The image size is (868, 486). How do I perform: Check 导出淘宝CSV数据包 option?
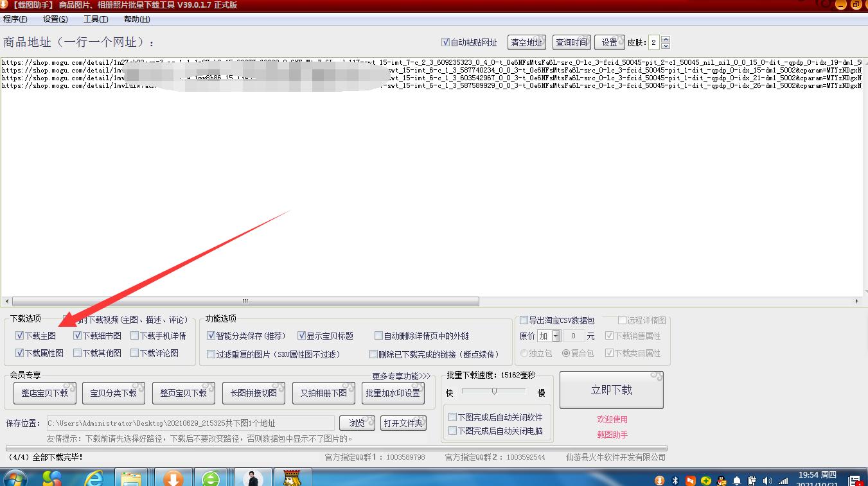(x=524, y=320)
